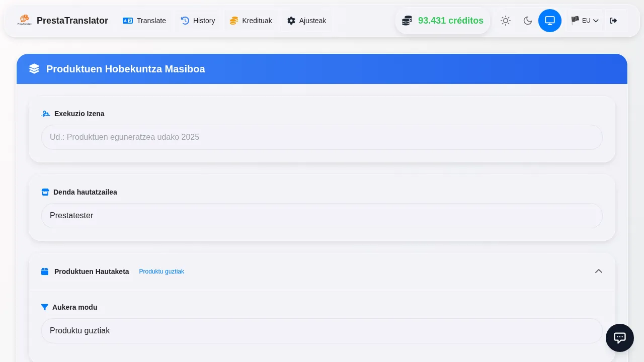644x362 pixels.
Task: Click the Produktu guztiak link
Action: [x=162, y=271]
